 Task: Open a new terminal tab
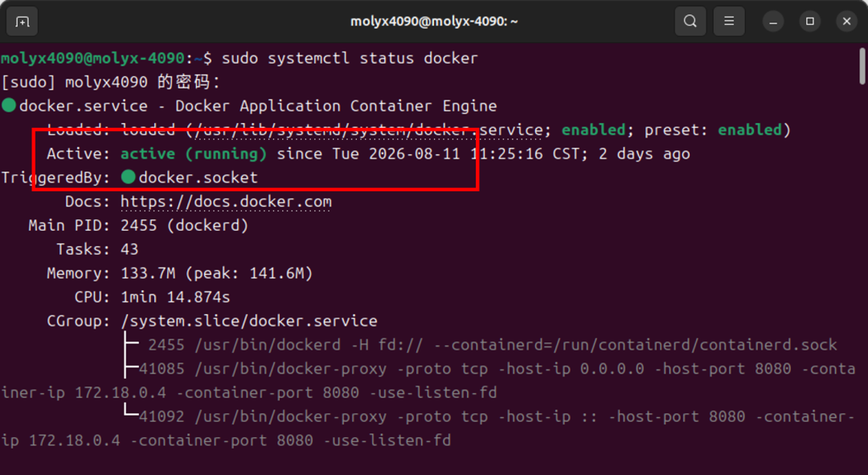coord(23,22)
